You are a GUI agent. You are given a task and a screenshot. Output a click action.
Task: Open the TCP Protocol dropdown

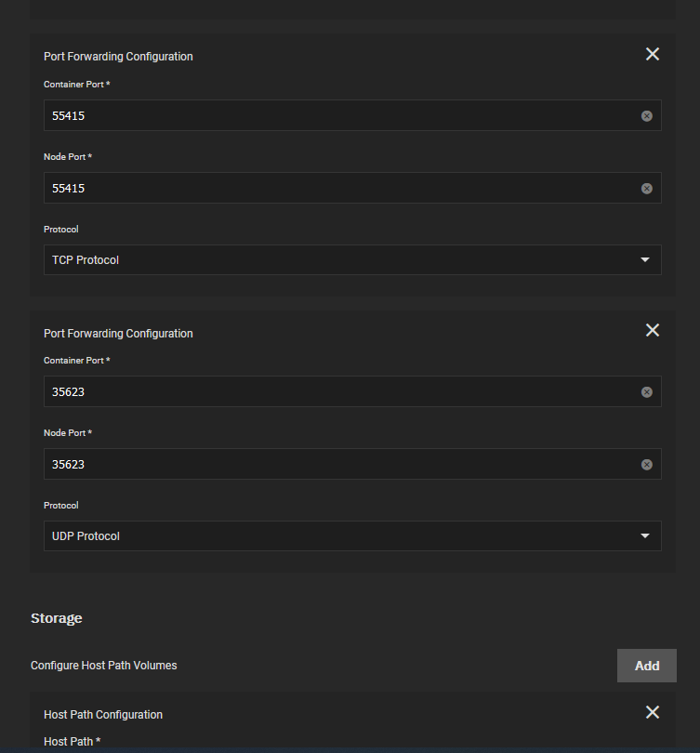pyautogui.click(x=352, y=259)
